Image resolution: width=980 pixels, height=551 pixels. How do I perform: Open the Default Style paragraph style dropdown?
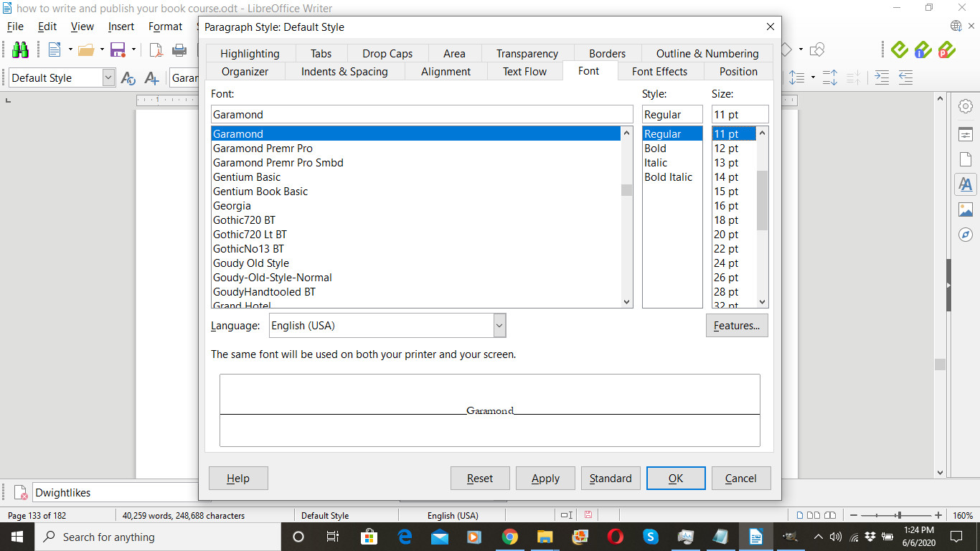click(x=108, y=78)
